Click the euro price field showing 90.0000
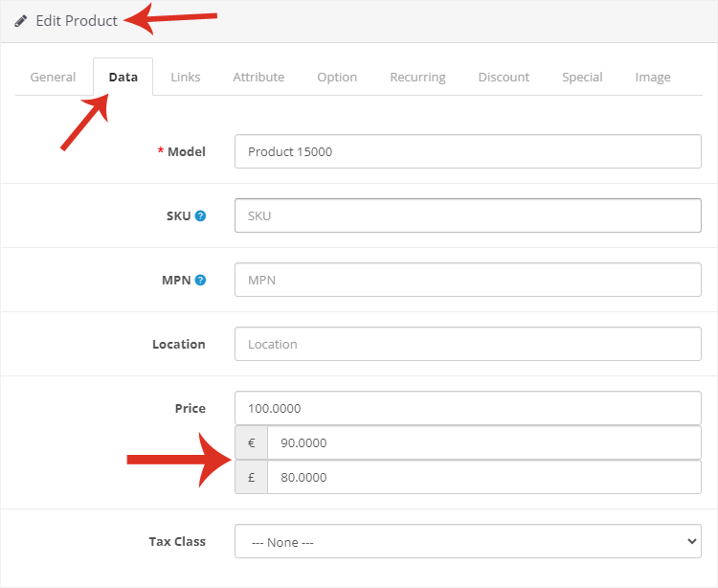Screen dimensions: 718x588 point(483,443)
